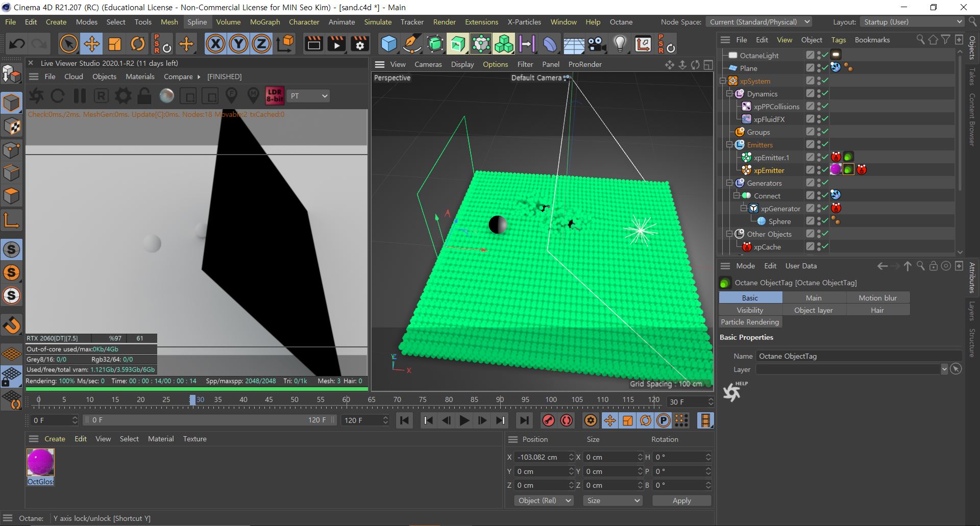Toggle Z axis lock

261,44
